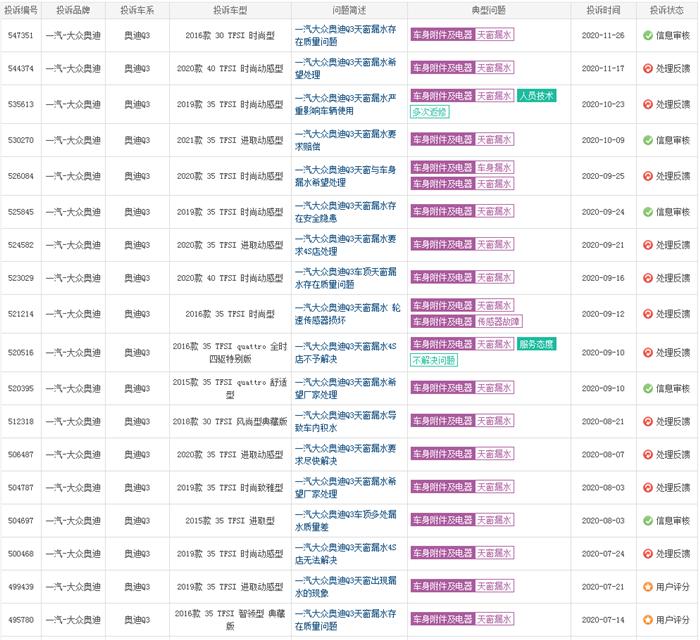This screenshot has height=640, width=700.
Task: Click the red status icon for complaint 506487
Action: [x=648, y=454]
